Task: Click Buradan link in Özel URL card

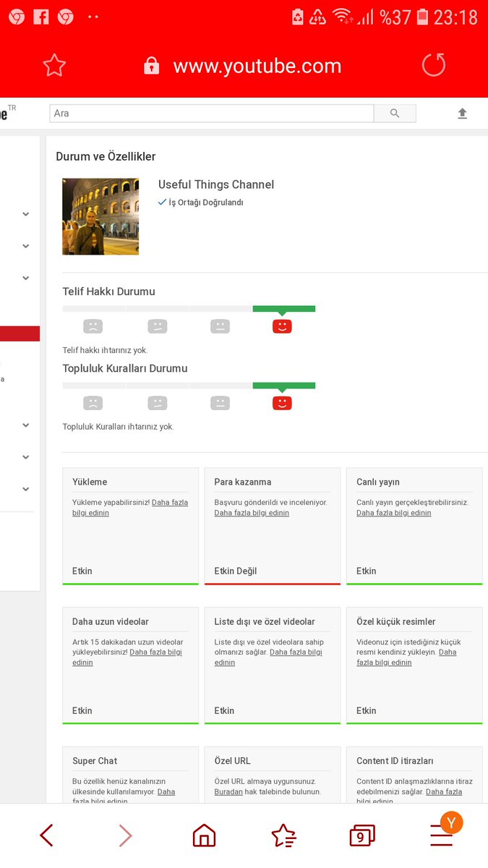Action: point(228,792)
